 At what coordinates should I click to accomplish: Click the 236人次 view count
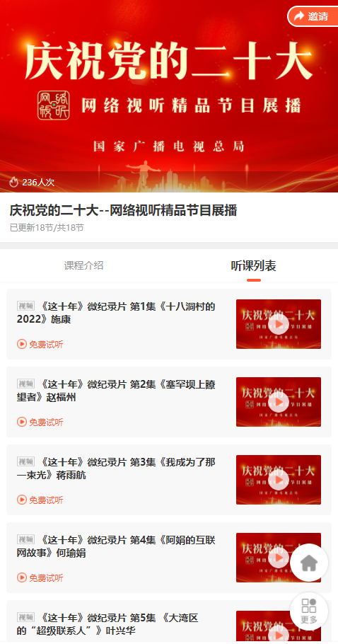[38, 183]
